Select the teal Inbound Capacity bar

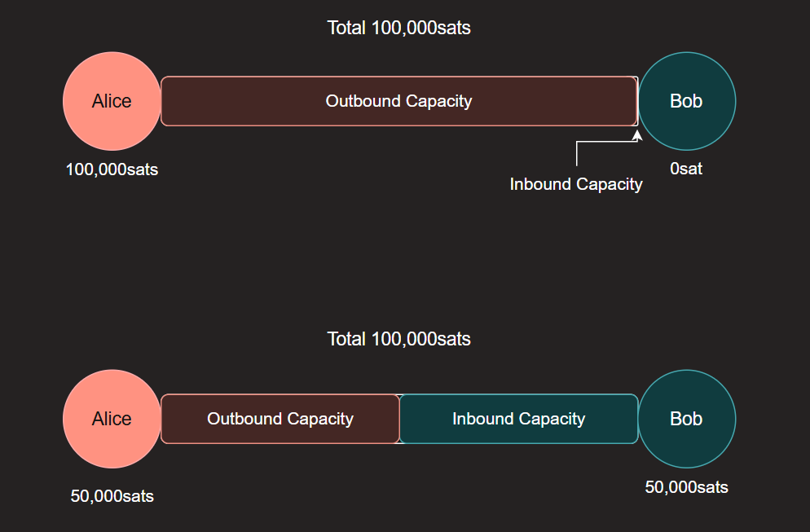tap(518, 419)
